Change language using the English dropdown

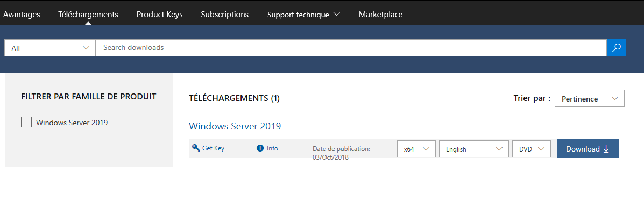tap(473, 149)
